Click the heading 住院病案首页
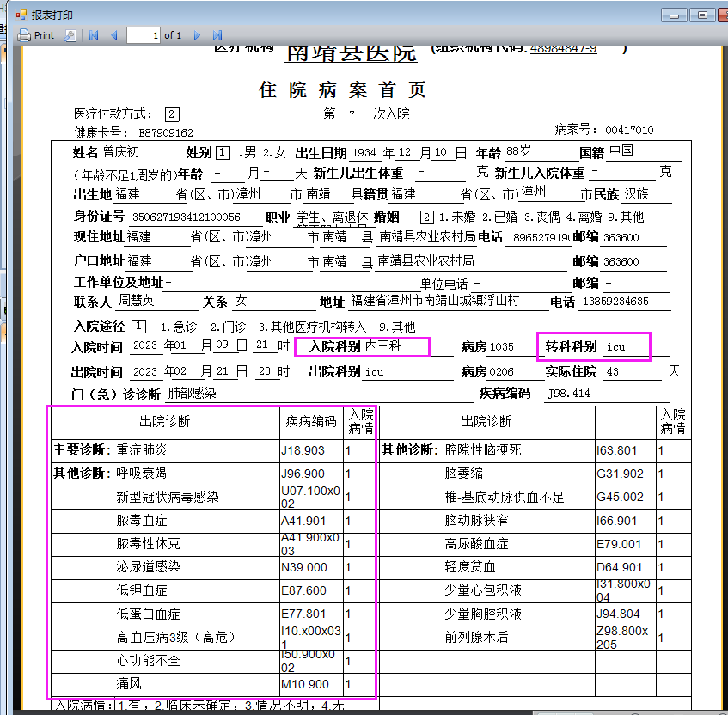Screen dimensions: 728x715 342,89
